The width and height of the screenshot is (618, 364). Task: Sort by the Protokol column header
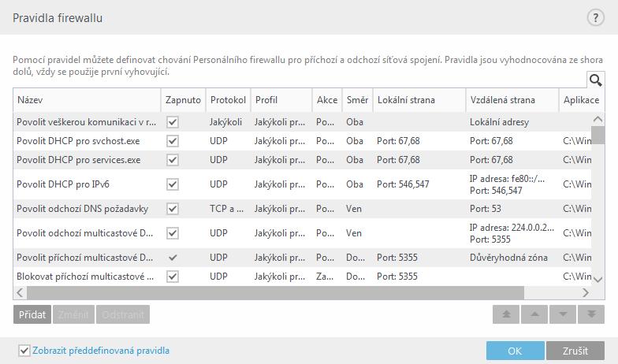coord(228,100)
